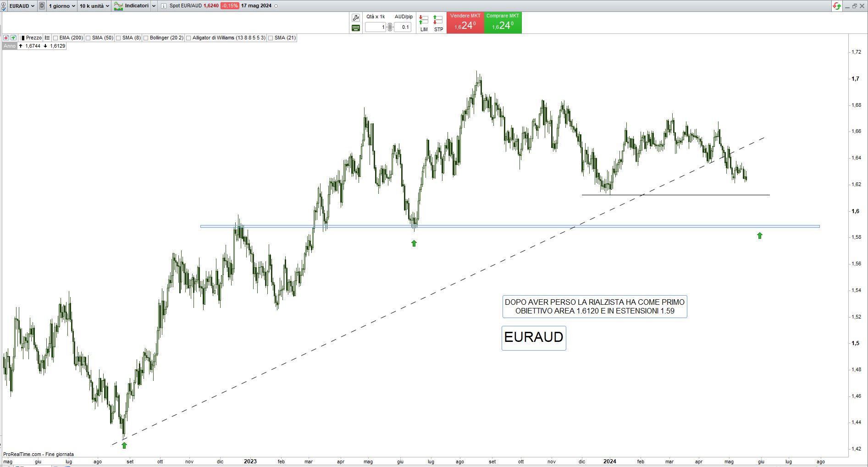
Task: Enable the EMA (200) checkbox
Action: 55,38
